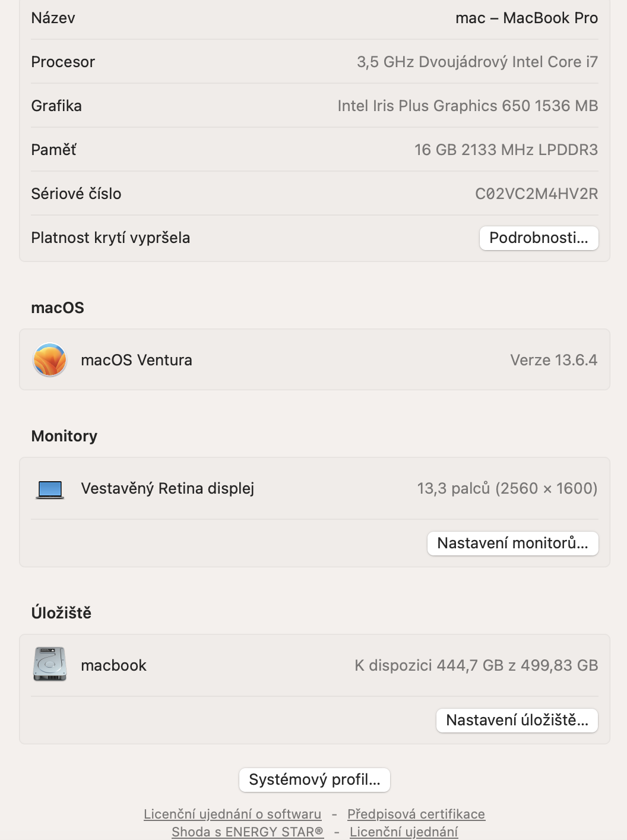Click the computer name mac – MacBook Pro

(526, 18)
